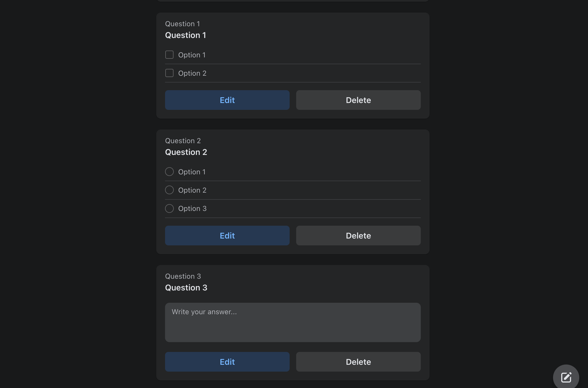Viewport: 588px width, 388px height.
Task: Pick Option 3 radio button in Question 2
Action: tap(169, 208)
